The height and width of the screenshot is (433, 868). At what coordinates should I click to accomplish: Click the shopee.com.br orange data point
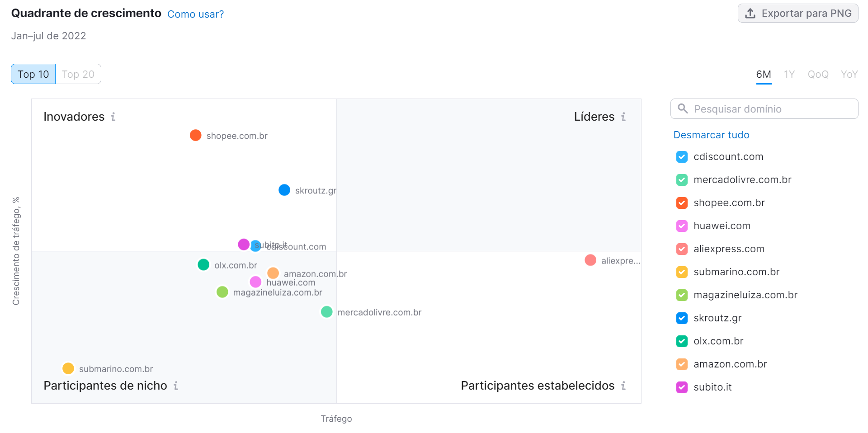[x=195, y=135]
